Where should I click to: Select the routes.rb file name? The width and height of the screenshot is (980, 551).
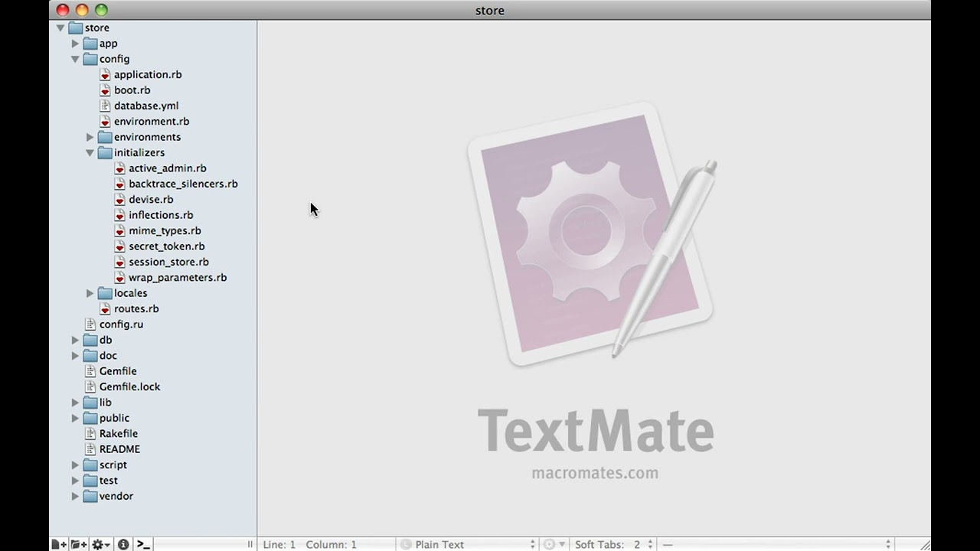(x=136, y=308)
